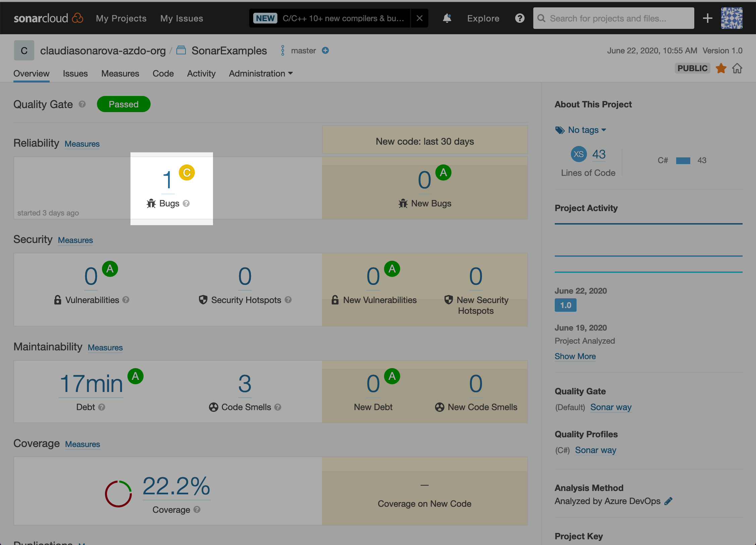Click the XS size rating badge
This screenshot has width=756, height=545.
point(579,154)
